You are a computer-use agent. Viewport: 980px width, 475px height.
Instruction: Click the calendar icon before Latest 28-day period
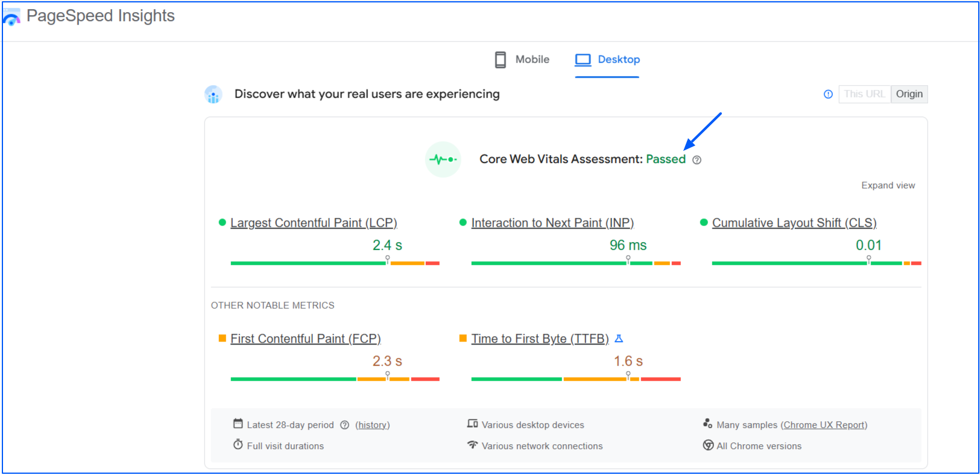coord(238,424)
